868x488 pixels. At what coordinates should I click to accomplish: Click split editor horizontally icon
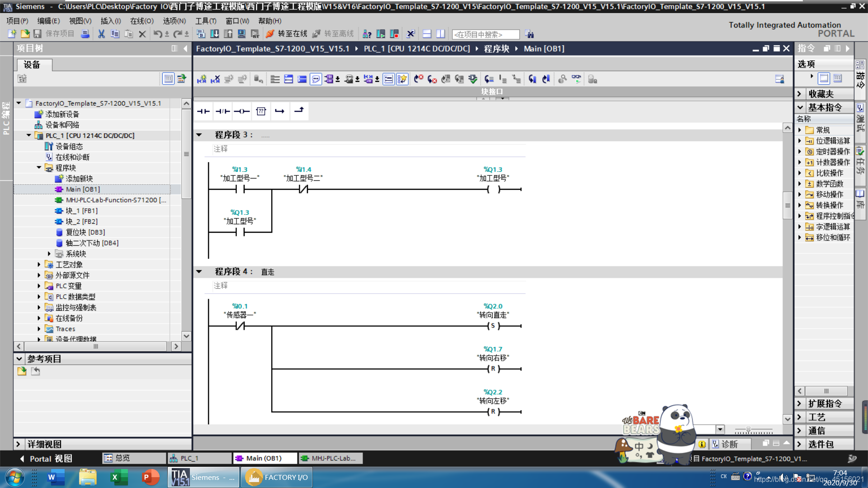427,34
